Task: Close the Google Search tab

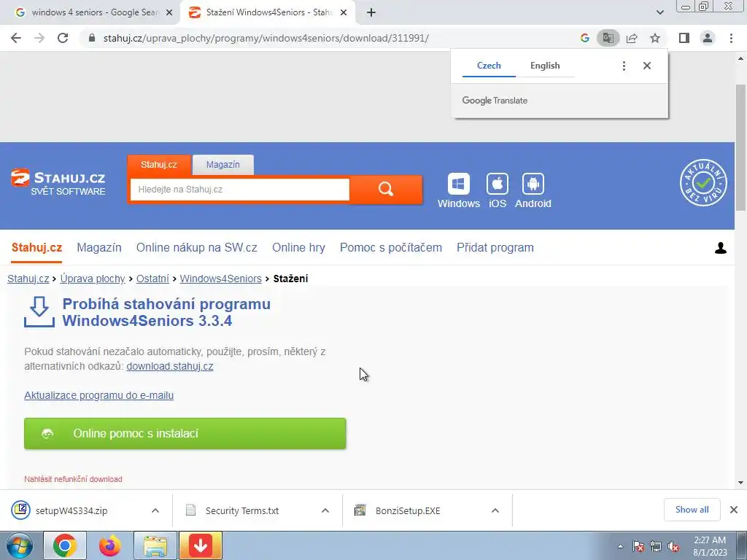Action: point(169,12)
